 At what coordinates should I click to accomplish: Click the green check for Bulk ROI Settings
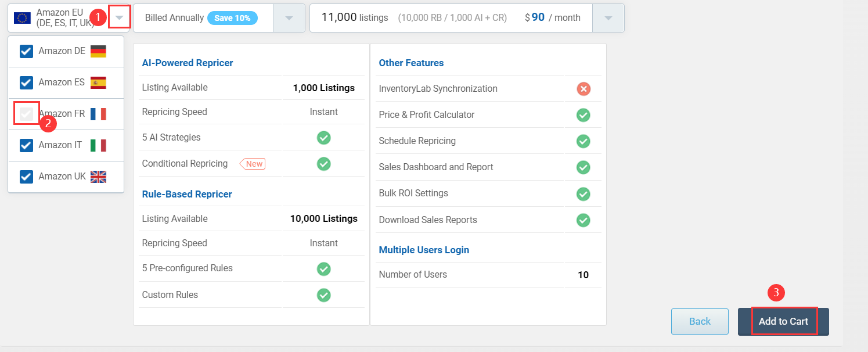584,193
